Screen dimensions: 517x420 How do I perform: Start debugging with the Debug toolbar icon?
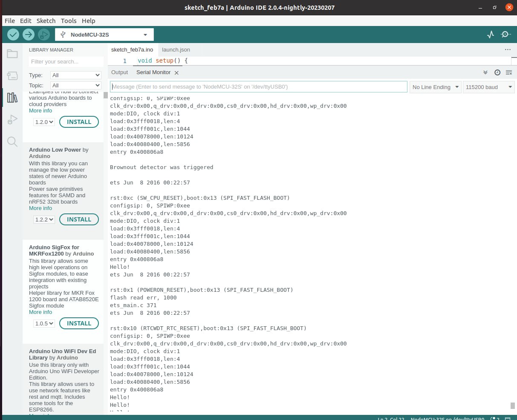[43, 35]
